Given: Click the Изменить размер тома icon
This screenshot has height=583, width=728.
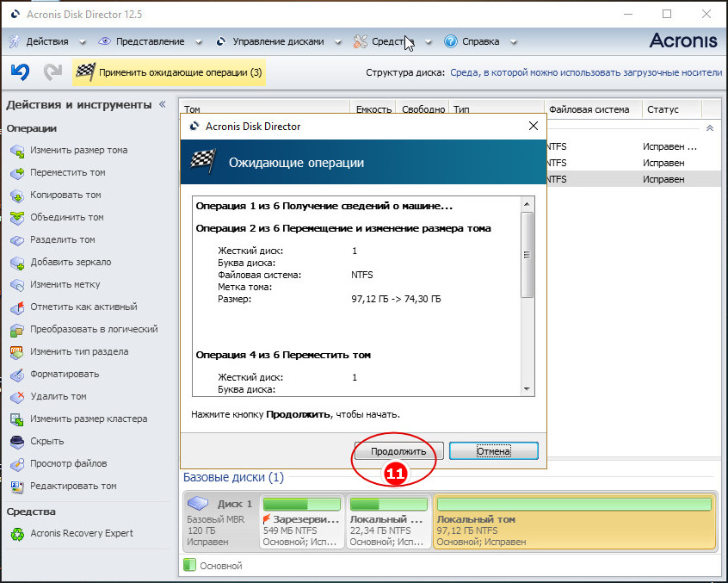Looking at the screenshot, I should [17, 151].
